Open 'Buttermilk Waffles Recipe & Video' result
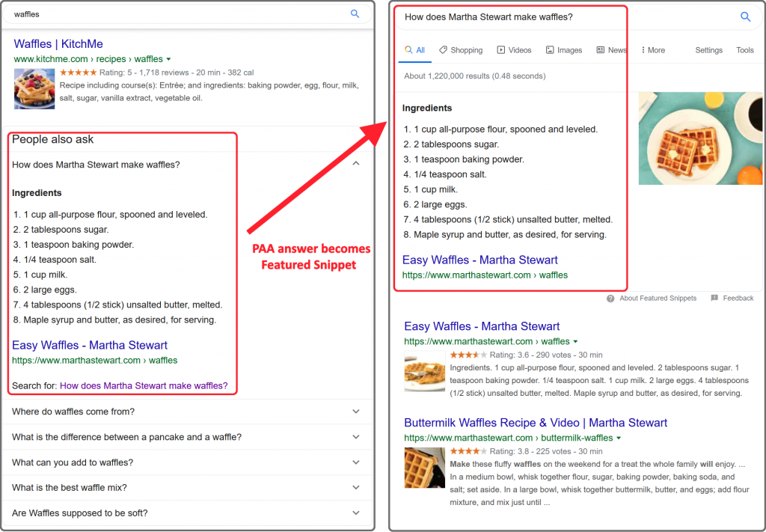766x532 pixels. tap(536, 423)
